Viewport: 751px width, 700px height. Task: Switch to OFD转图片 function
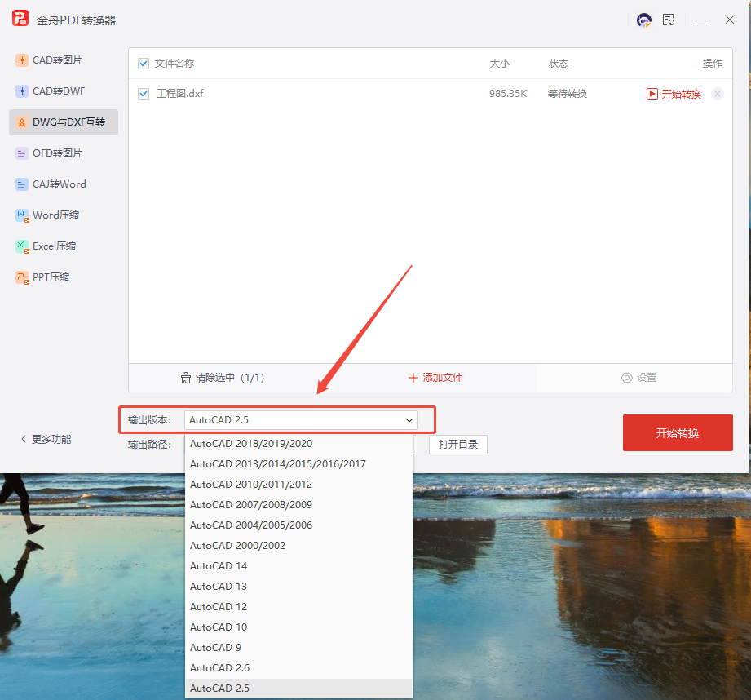click(x=64, y=153)
